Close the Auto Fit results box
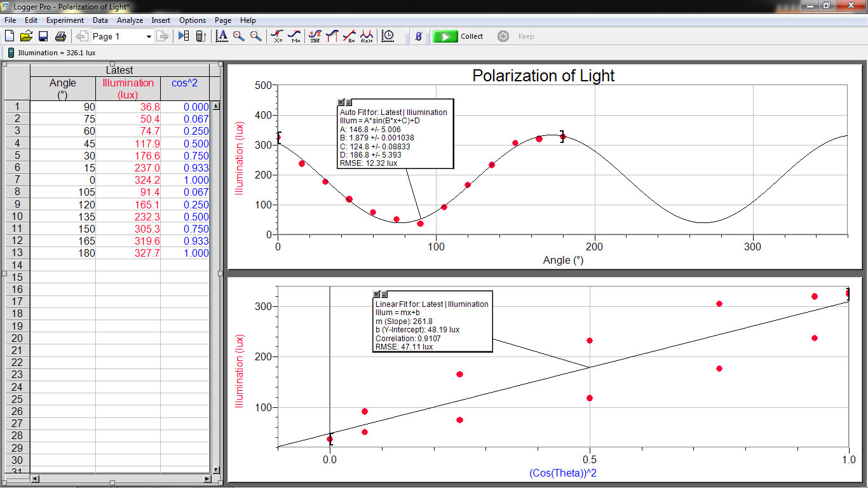Image resolution: width=868 pixels, height=488 pixels. 340,102
